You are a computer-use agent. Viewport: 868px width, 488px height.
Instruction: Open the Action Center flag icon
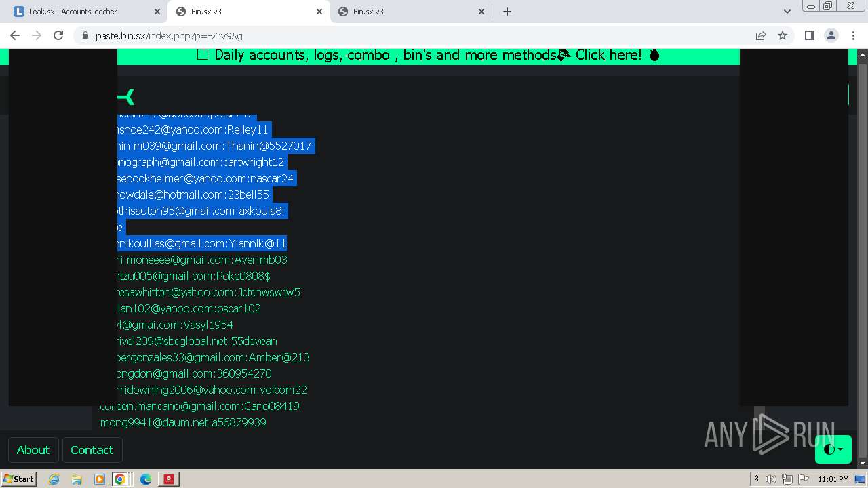click(803, 479)
